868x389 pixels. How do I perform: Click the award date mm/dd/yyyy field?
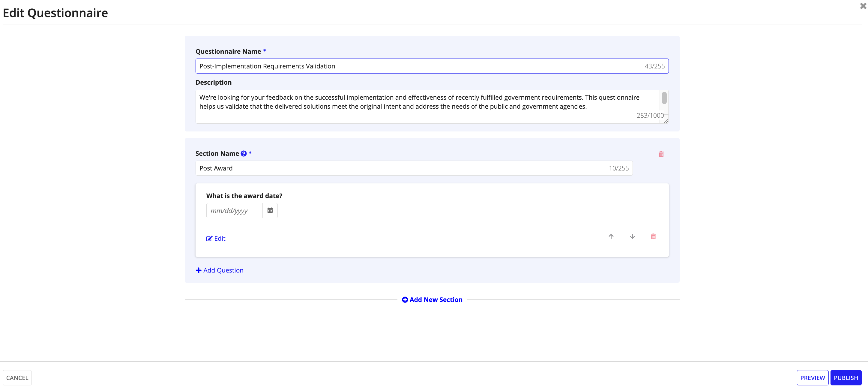pos(234,211)
